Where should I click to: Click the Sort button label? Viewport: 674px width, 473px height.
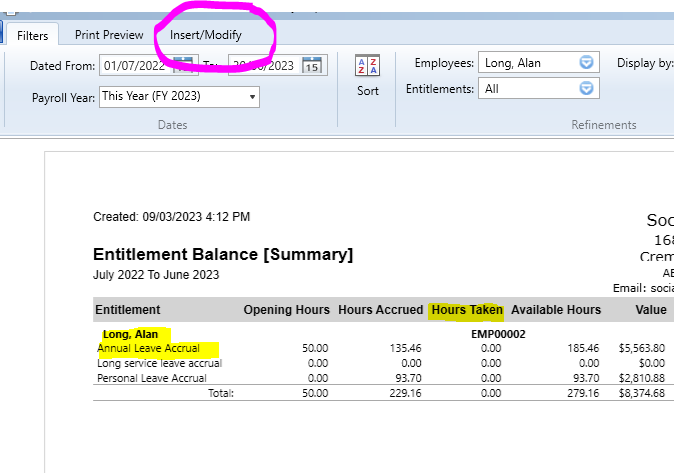pos(368,91)
